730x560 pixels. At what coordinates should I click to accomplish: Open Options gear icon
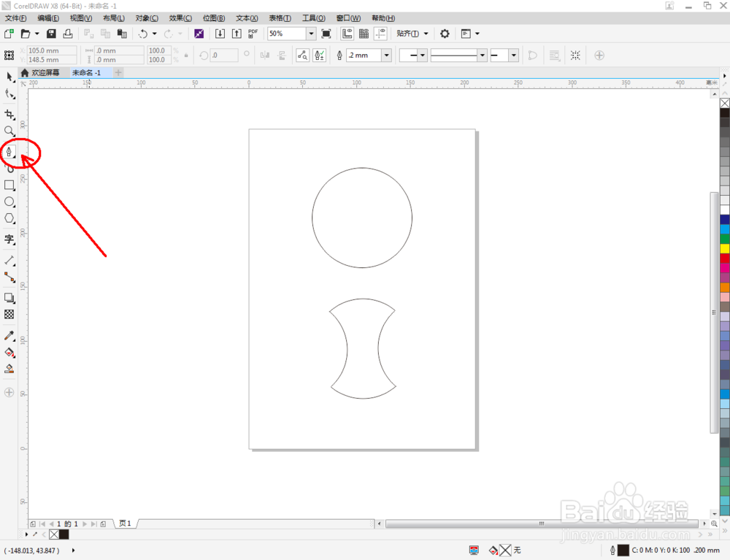click(445, 34)
